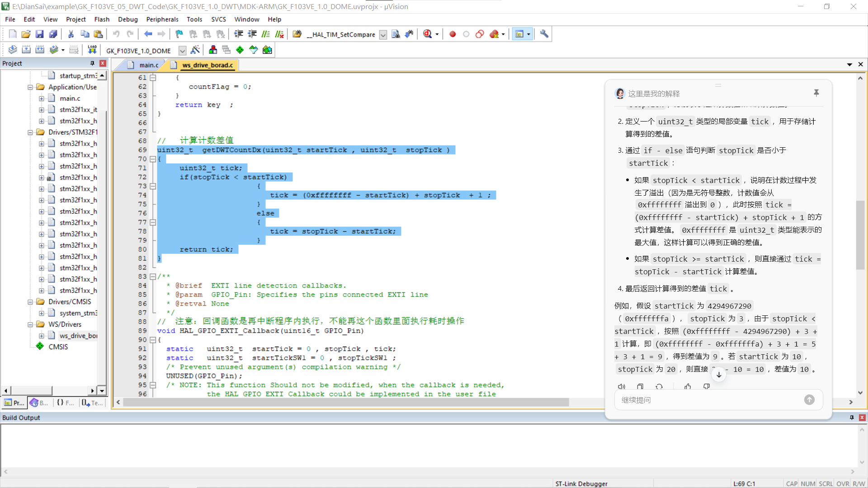Open the __HAL_TIM_SetCompare function dropdown

coord(383,34)
